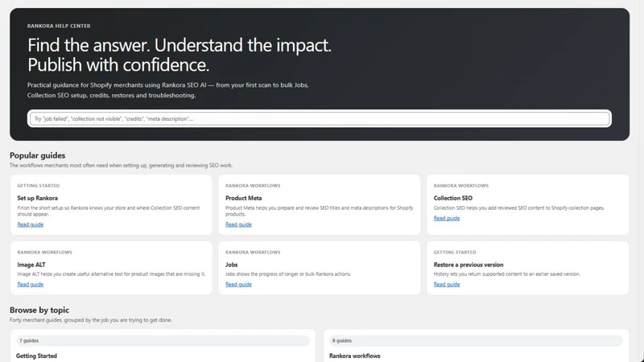
Task: Select the Getting Started topic heading
Action: 36,356
